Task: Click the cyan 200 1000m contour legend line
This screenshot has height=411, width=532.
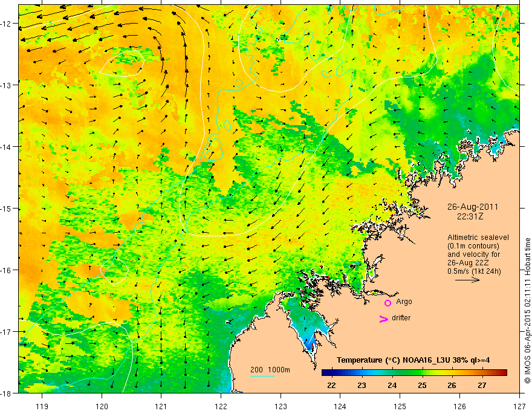Action: click(x=262, y=376)
